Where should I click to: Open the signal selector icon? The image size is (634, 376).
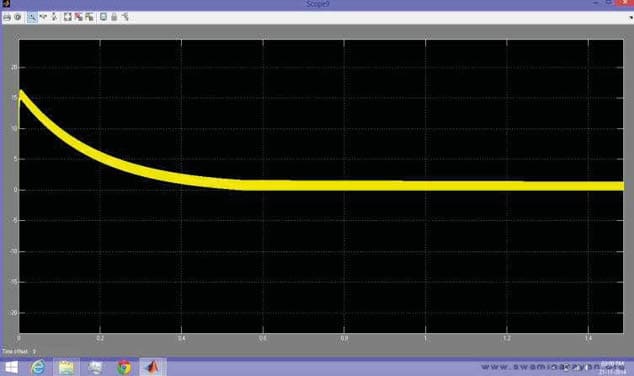point(125,17)
